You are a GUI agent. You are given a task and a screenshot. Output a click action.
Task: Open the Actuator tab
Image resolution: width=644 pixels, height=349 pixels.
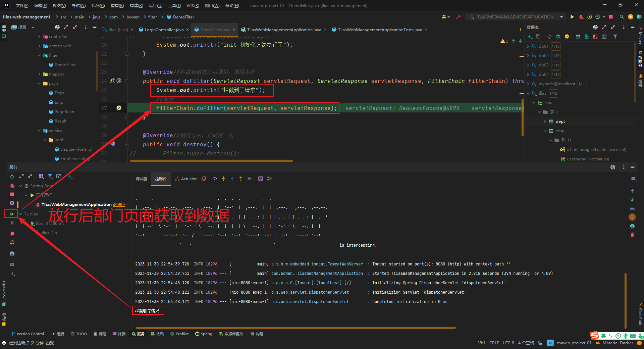185,179
